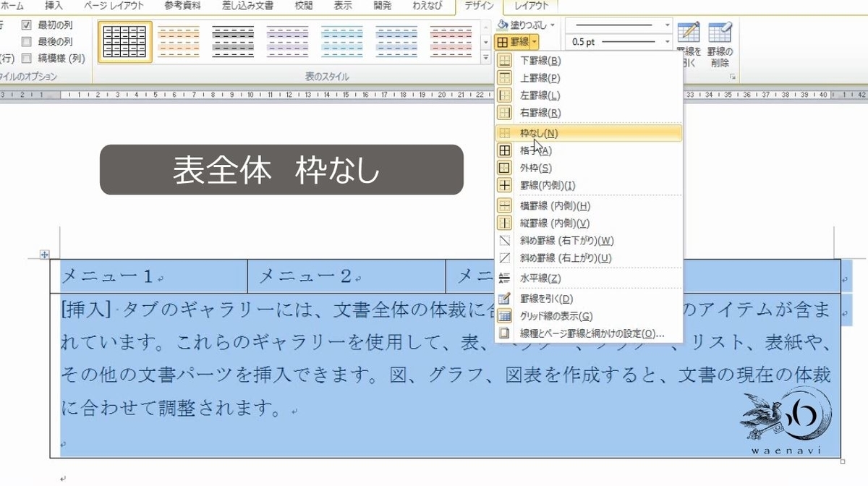Viewport: 868px width, 486px height.
Task: Click the table move handle cross icon
Action: [x=44, y=255]
